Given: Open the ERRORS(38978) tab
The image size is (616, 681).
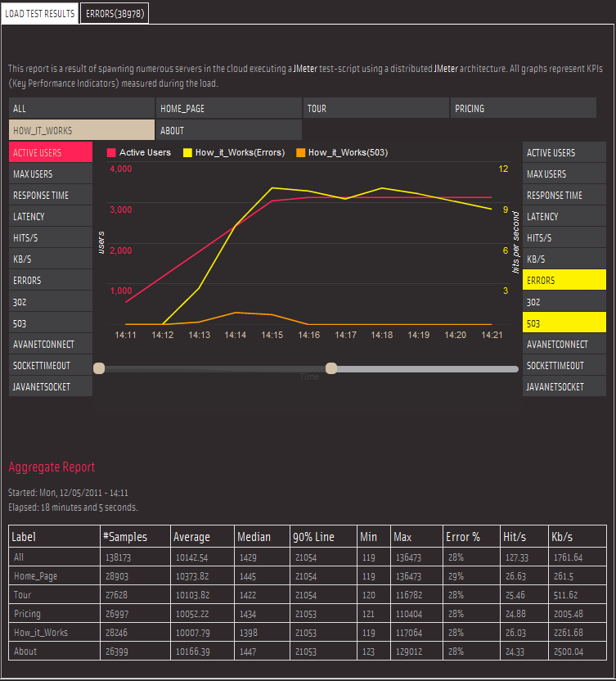Looking at the screenshot, I should click(x=115, y=13).
